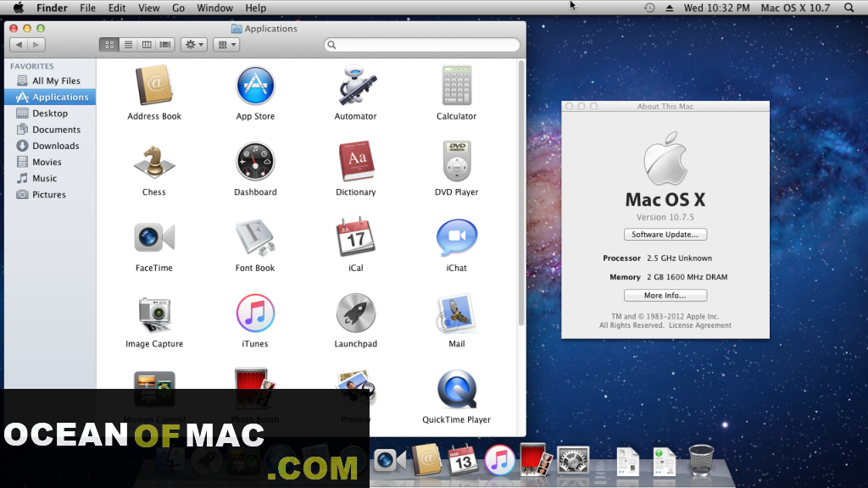Screen dimensions: 868x488
Task: Open the iTunes icon in Applications window
Action: pyautogui.click(x=255, y=313)
